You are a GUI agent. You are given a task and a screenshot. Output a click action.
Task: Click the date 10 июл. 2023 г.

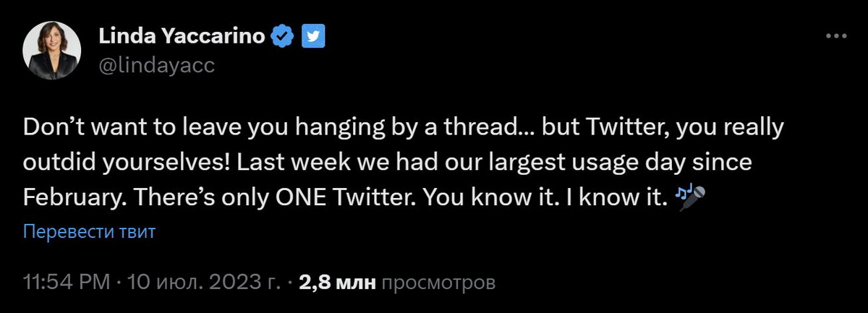point(203,282)
